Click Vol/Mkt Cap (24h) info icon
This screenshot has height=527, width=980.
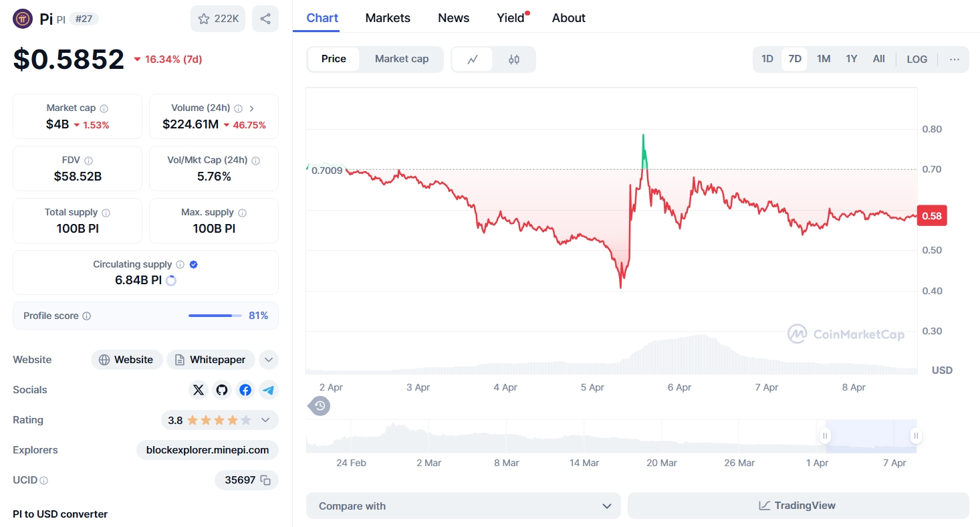point(256,161)
